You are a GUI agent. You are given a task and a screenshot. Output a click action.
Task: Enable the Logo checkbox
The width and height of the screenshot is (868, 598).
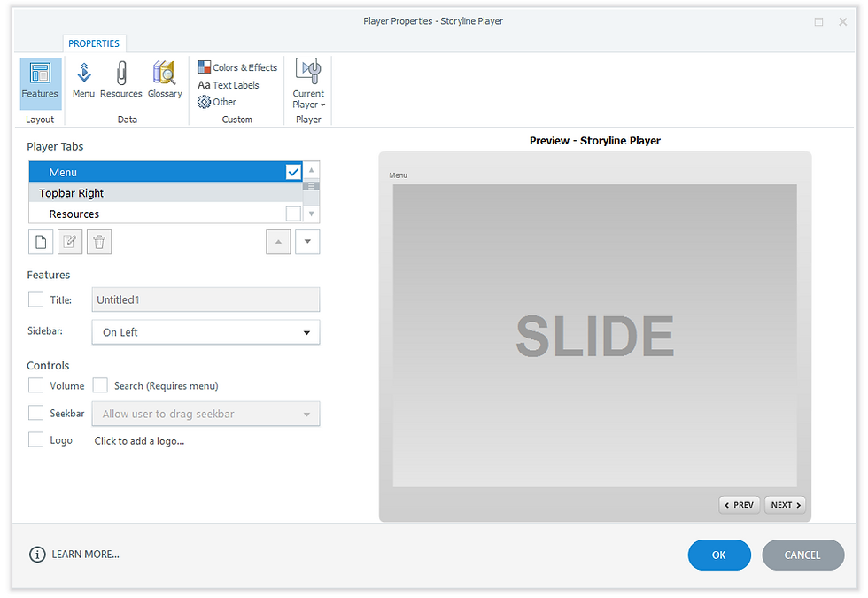(x=36, y=439)
